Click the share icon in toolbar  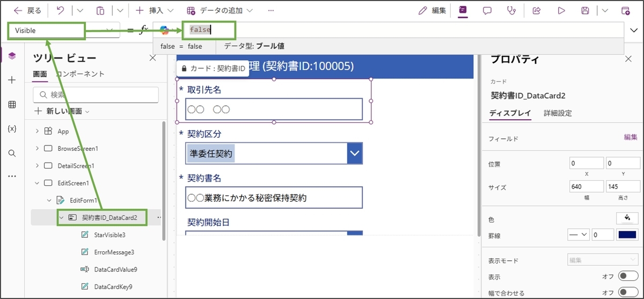click(x=536, y=10)
